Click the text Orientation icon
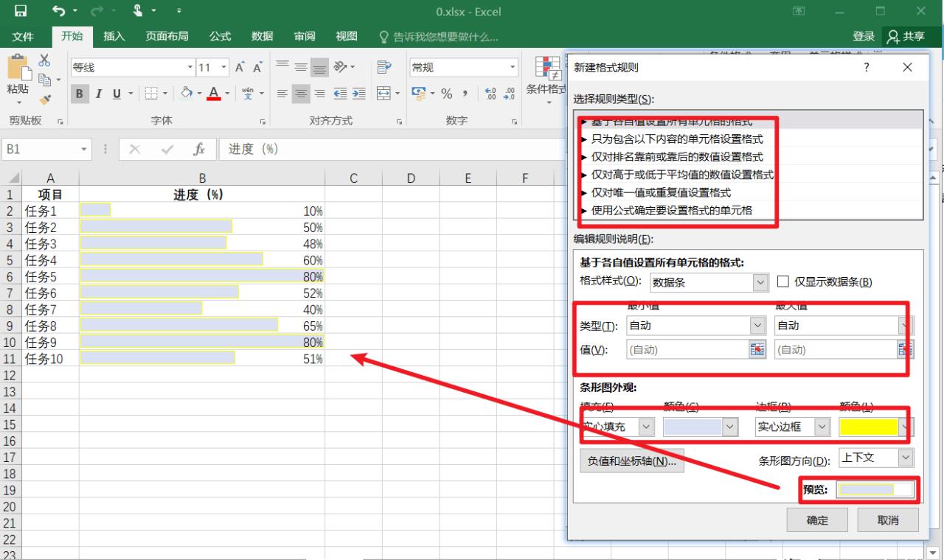 (340, 67)
